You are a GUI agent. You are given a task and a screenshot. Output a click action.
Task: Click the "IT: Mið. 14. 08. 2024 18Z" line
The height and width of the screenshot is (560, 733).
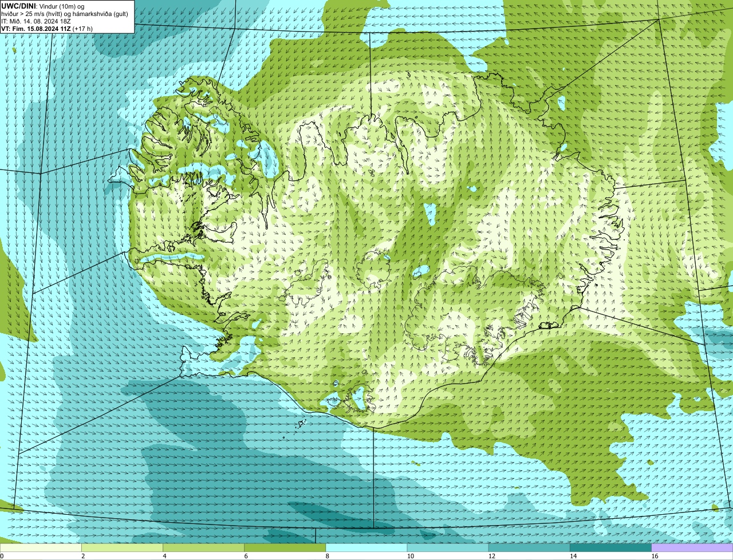point(36,21)
